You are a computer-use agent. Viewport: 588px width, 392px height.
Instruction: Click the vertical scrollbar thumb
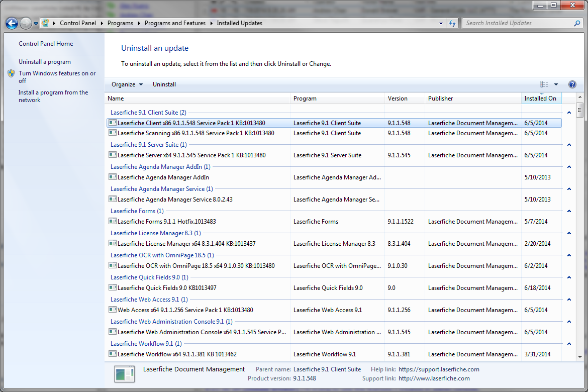click(580, 110)
